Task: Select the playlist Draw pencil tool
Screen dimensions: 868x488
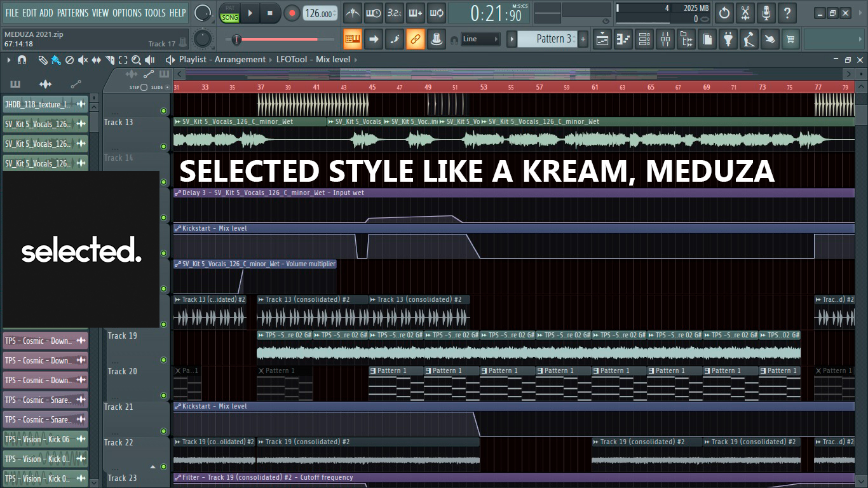Action: pyautogui.click(x=43, y=60)
